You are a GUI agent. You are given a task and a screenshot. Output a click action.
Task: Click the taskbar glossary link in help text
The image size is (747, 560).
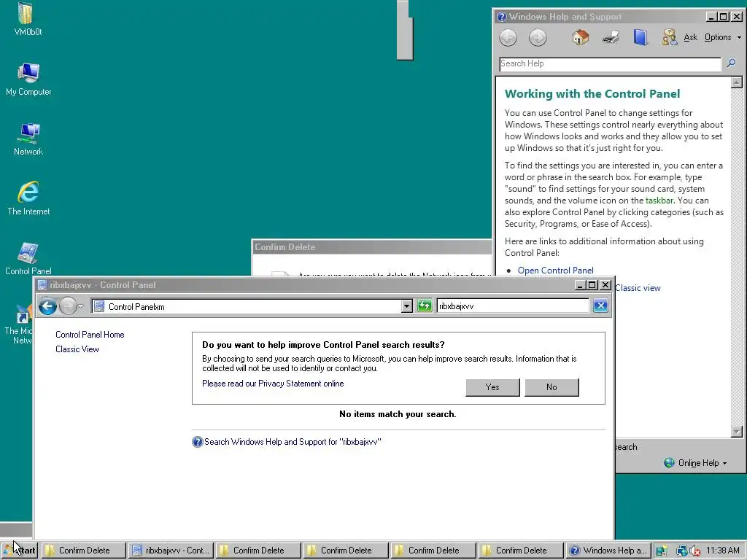[x=659, y=201]
